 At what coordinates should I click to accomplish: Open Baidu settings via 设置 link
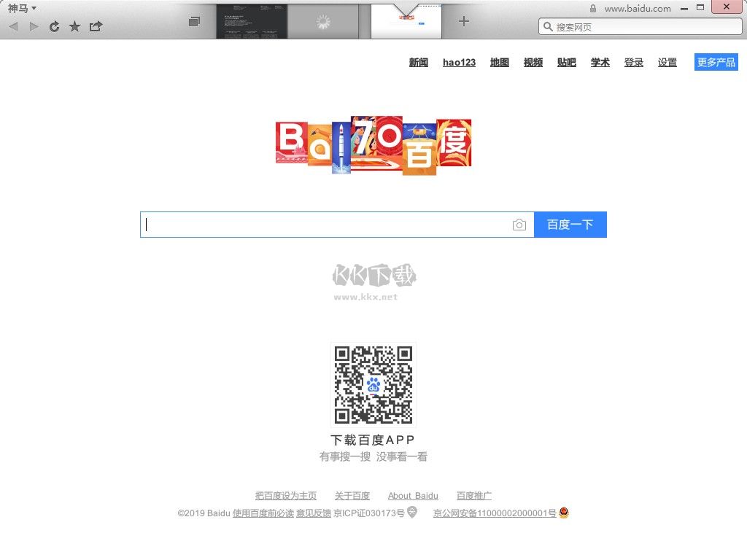(x=667, y=62)
